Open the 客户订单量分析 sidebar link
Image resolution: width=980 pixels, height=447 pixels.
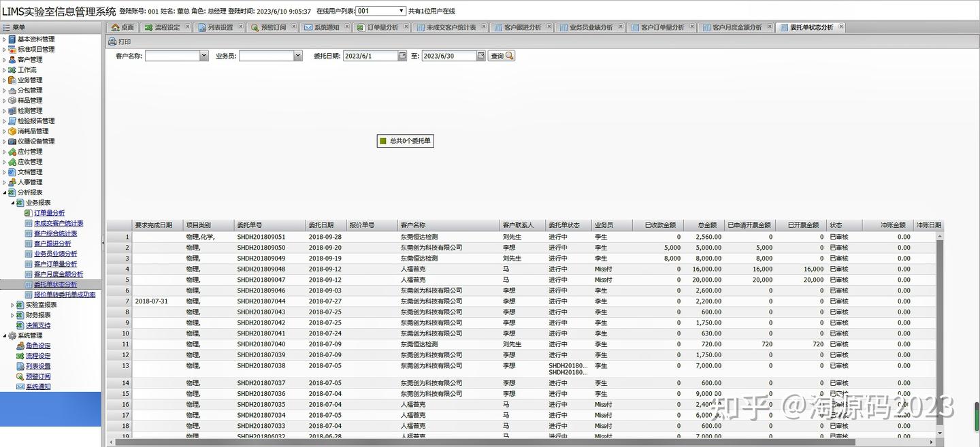coord(55,264)
